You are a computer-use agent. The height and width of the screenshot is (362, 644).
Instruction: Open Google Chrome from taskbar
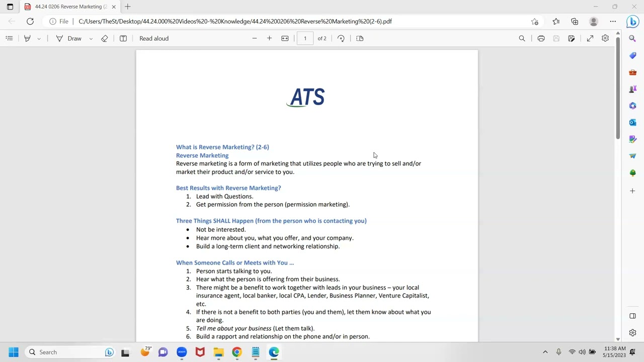[x=236, y=352]
